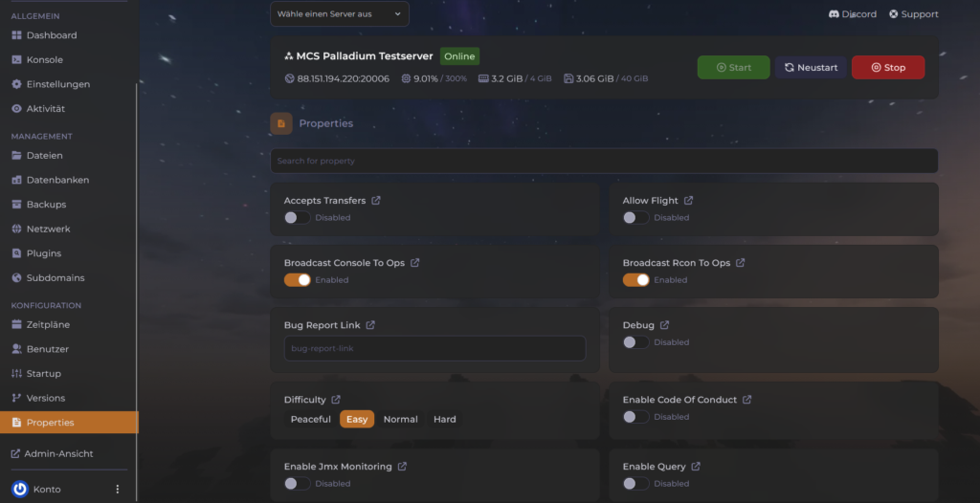Screen dimensions: 980x503
Task: Click the MCS Palladium Testserver title
Action: click(x=365, y=56)
